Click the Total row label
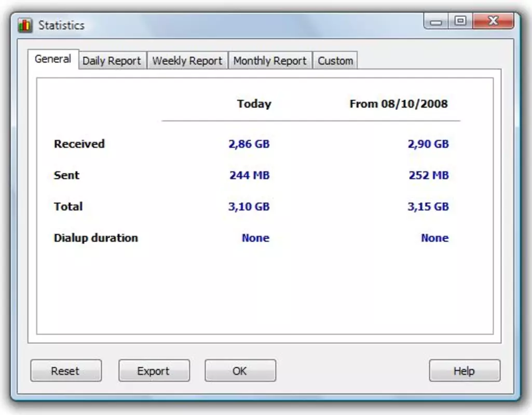Screen dimensions: 532x415 68,206
